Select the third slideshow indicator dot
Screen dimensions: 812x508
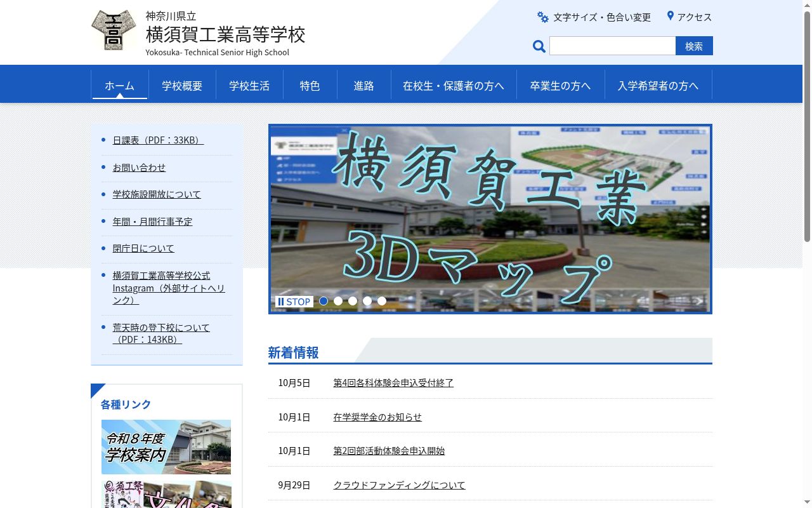pos(353,301)
